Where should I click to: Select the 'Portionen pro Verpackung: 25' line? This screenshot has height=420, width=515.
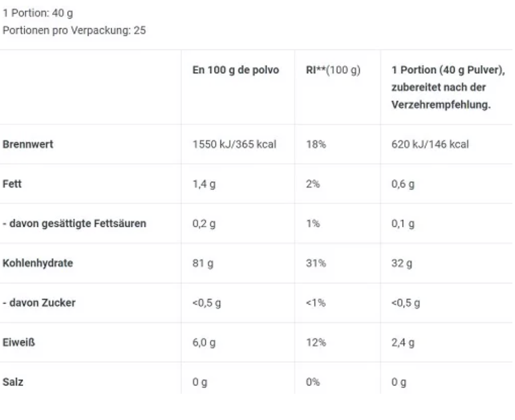point(74,30)
